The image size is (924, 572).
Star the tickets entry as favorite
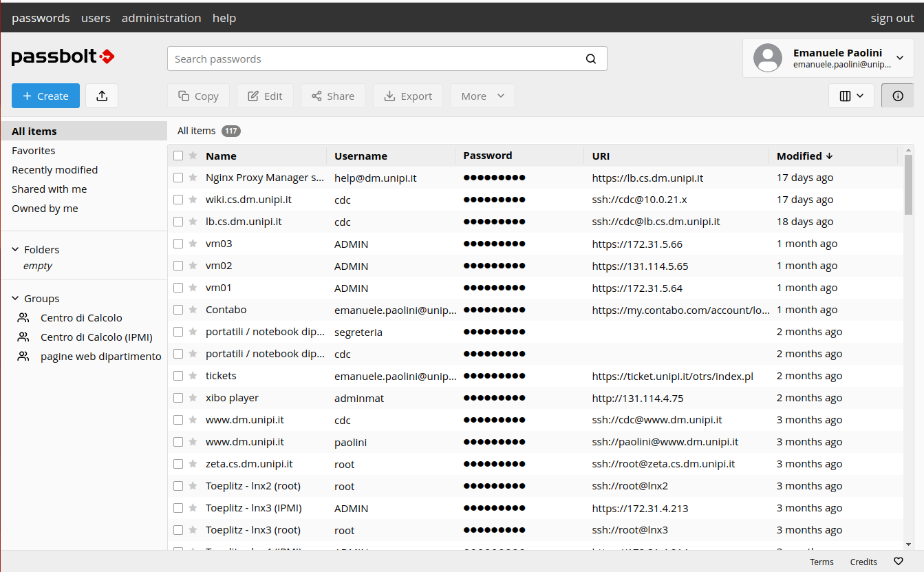pos(193,376)
